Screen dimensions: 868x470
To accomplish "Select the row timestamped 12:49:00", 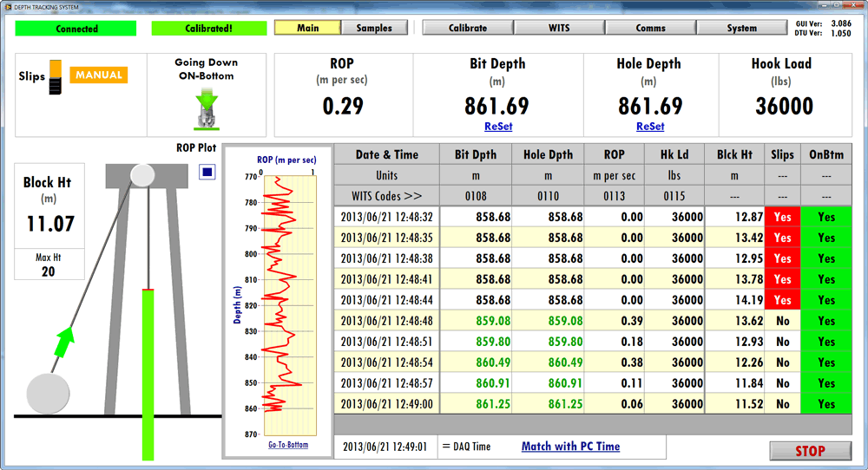I will [593, 403].
